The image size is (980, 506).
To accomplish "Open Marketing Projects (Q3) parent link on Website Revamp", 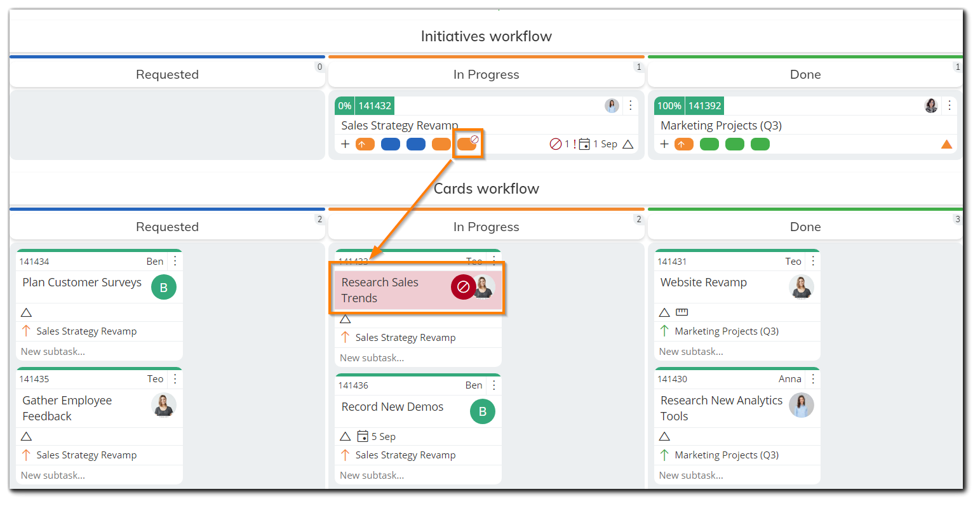I will point(726,331).
